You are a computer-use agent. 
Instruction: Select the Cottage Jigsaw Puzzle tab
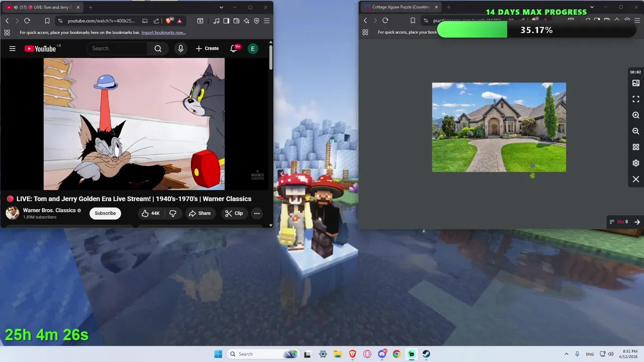(401, 8)
